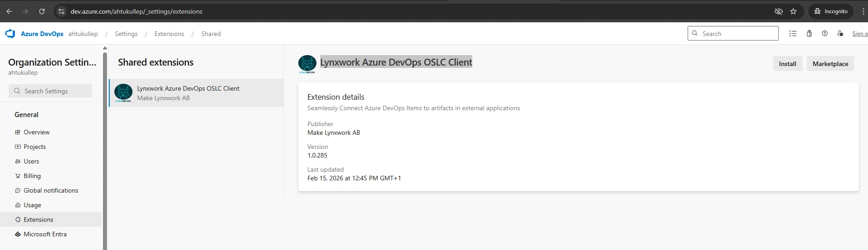Select Lynxwork Azure DevOps OSLC Client list row
The image size is (868, 250).
(x=196, y=93)
